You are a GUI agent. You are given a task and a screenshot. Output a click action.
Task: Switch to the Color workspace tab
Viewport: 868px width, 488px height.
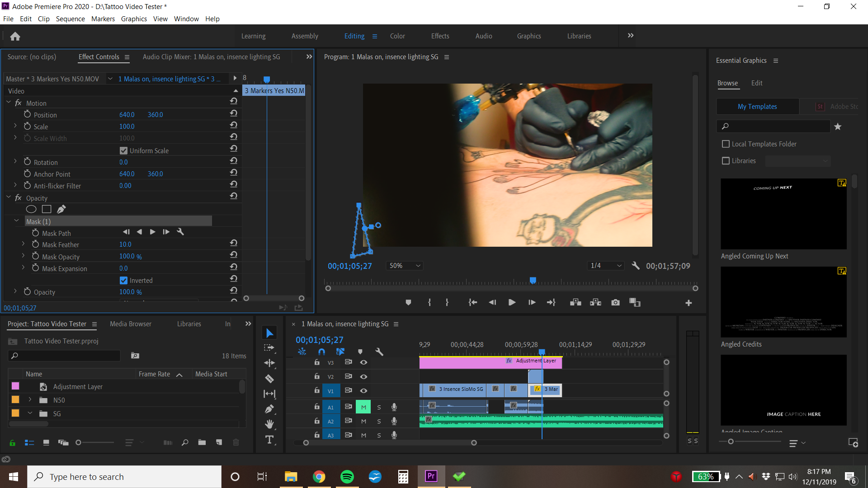pyautogui.click(x=397, y=36)
